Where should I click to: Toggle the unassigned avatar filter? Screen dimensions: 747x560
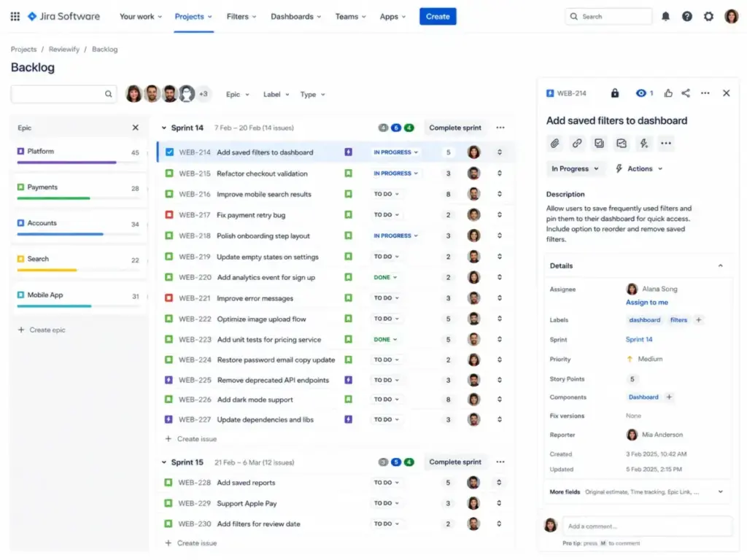186,94
